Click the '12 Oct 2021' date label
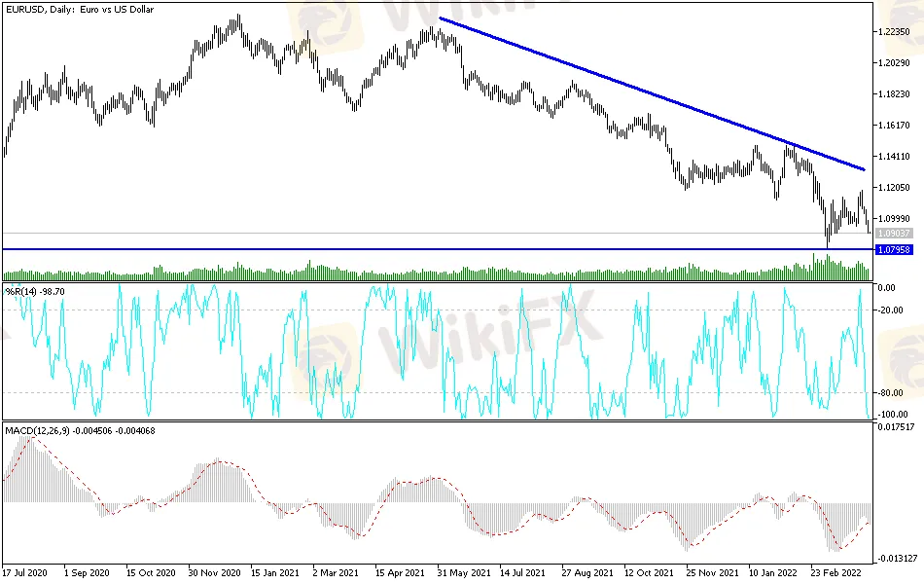Viewport: 924px width, 584px height. pyautogui.click(x=649, y=572)
